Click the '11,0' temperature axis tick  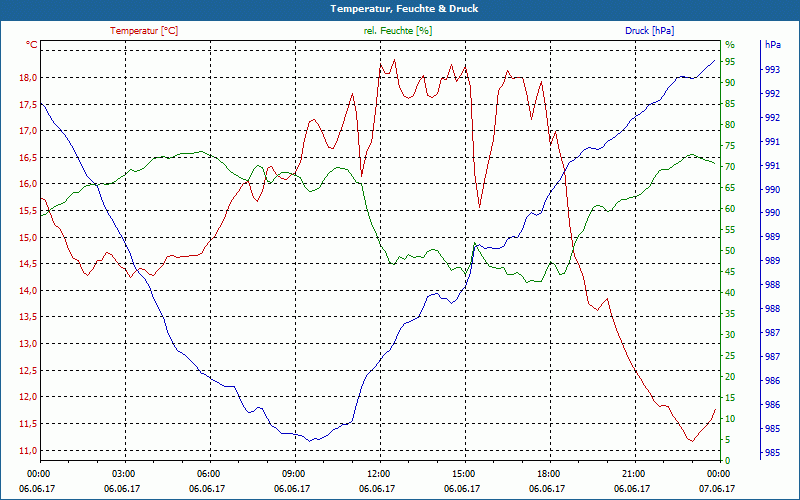click(x=28, y=450)
